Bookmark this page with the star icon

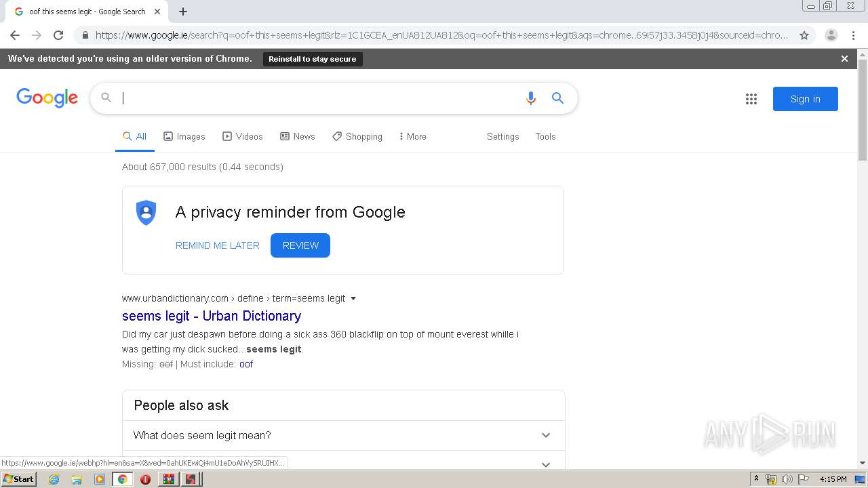pyautogui.click(x=804, y=35)
